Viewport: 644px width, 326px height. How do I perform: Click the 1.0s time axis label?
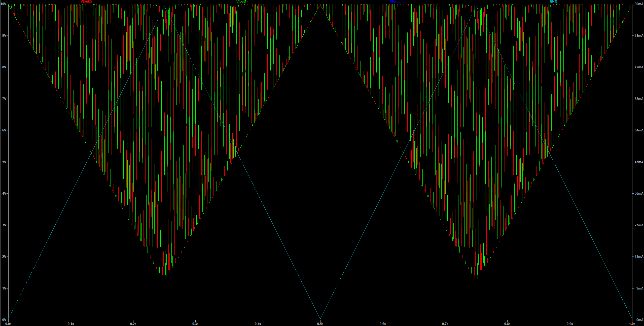click(632, 324)
